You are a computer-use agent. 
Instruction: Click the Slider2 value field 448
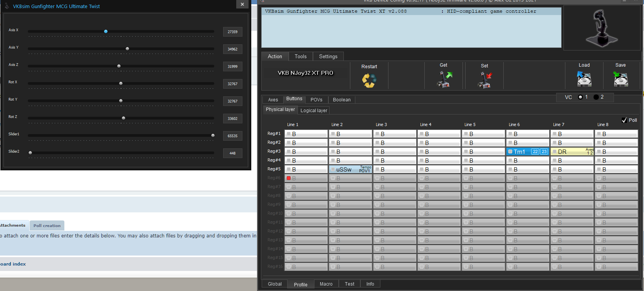pyautogui.click(x=232, y=153)
